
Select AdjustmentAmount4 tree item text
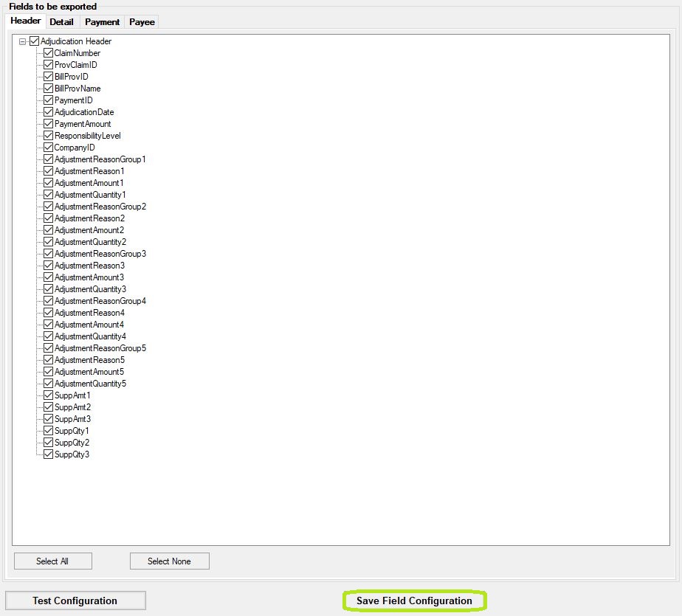[89, 325]
